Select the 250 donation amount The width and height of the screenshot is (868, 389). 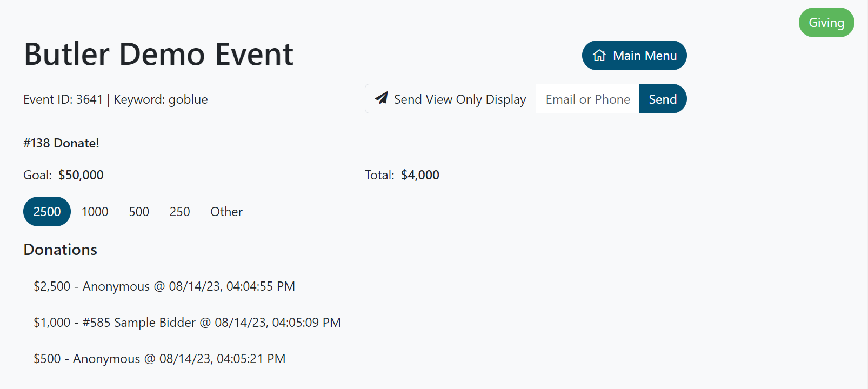point(179,212)
